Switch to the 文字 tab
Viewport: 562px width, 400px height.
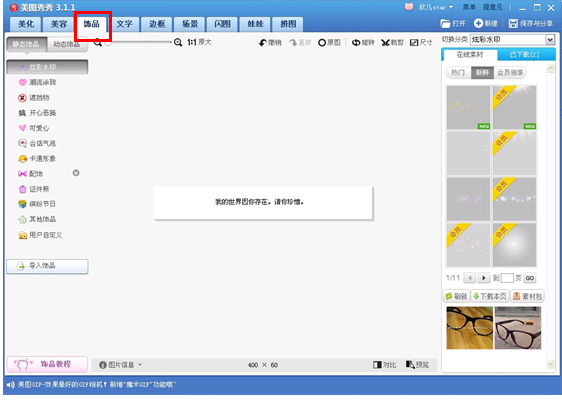coord(124,24)
